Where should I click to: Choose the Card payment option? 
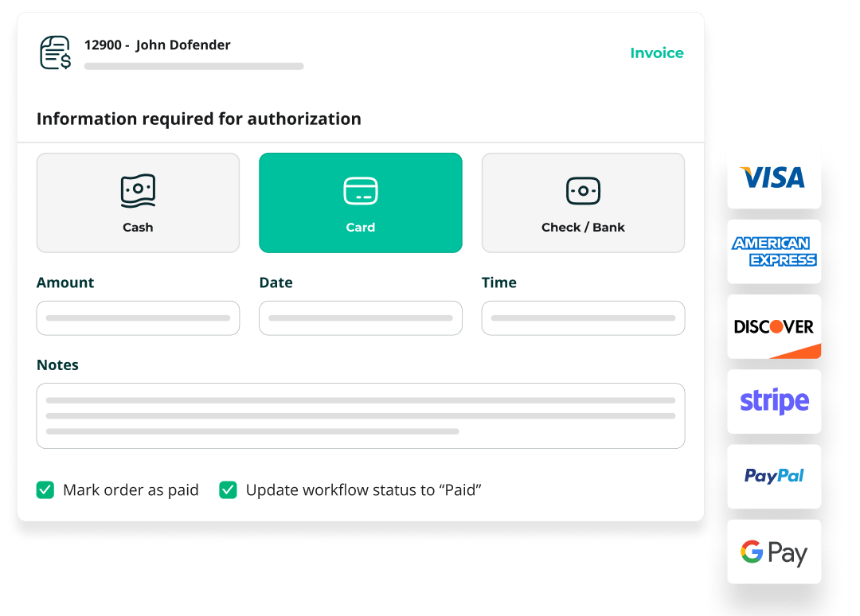point(360,202)
